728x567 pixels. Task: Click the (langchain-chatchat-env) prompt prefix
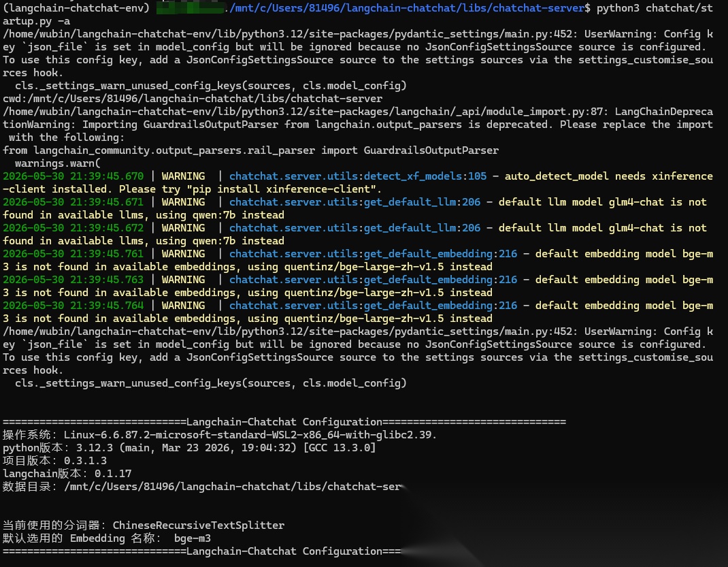point(76,8)
